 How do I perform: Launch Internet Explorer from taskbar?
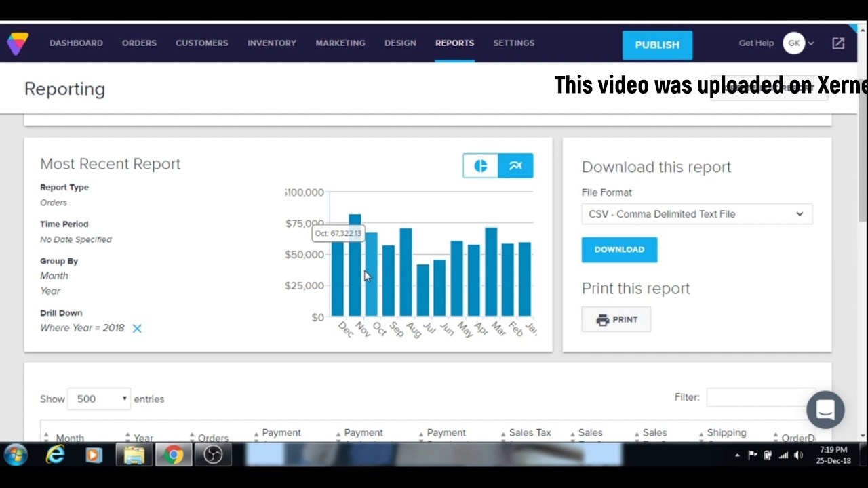55,455
